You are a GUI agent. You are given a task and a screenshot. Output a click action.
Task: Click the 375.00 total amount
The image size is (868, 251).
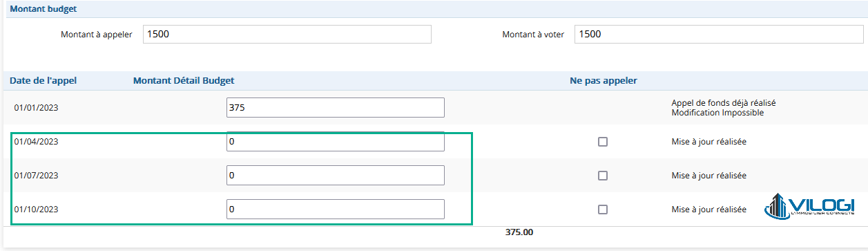519,232
